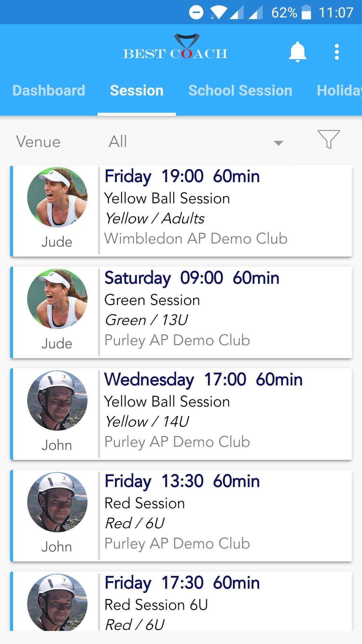The width and height of the screenshot is (362, 644).
Task: Tap the filter funnel icon
Action: click(x=328, y=139)
